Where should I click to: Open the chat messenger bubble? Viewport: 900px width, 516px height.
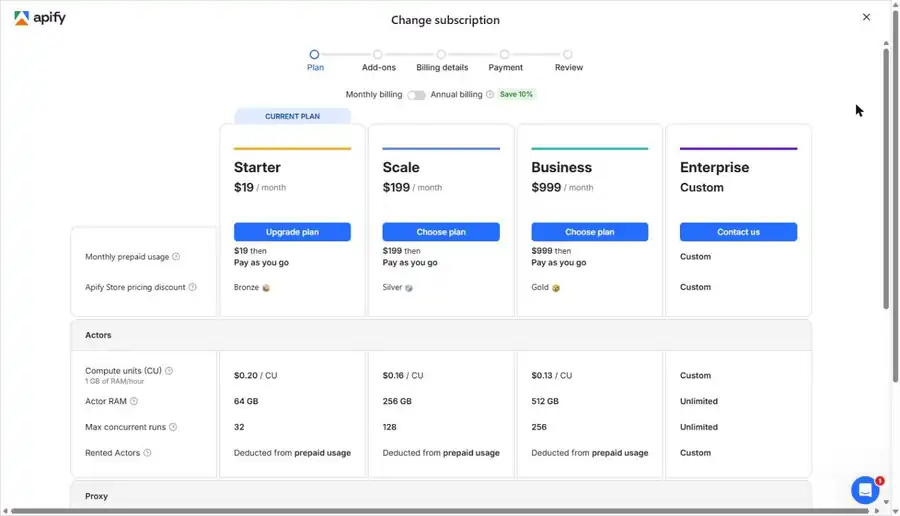point(866,490)
